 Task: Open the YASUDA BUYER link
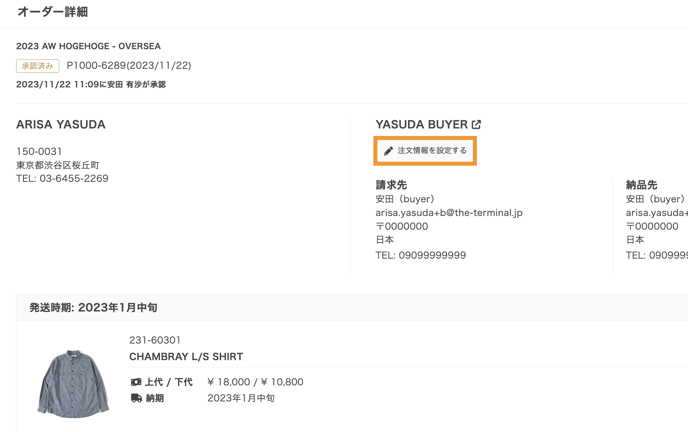pyautogui.click(x=421, y=125)
